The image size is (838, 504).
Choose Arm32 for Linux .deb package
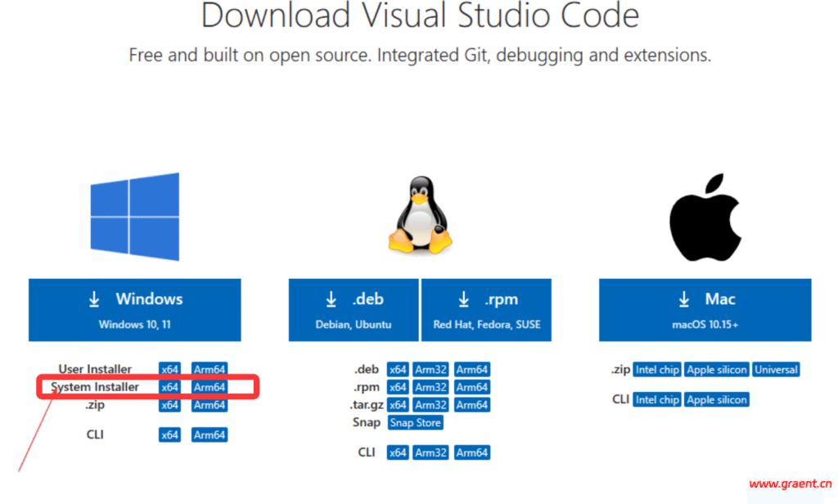(430, 370)
